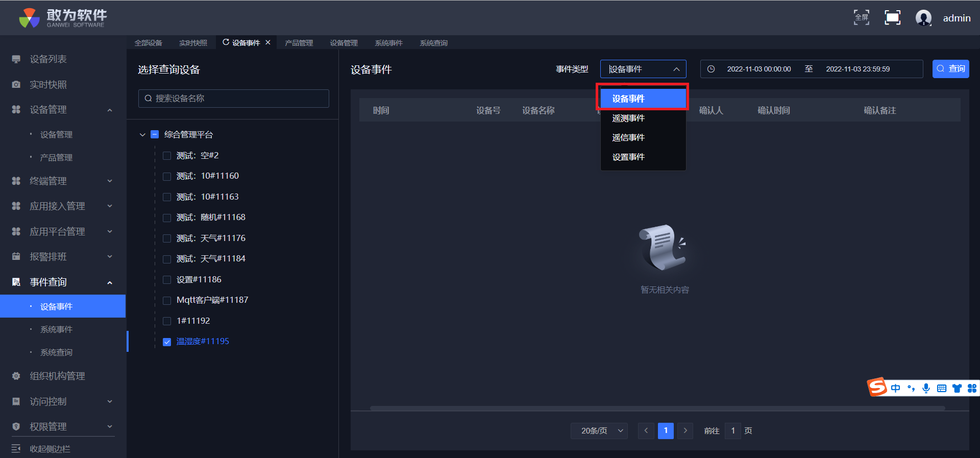Check the 测试: 空#2 device checkbox
This screenshot has height=458, width=980.
click(167, 156)
